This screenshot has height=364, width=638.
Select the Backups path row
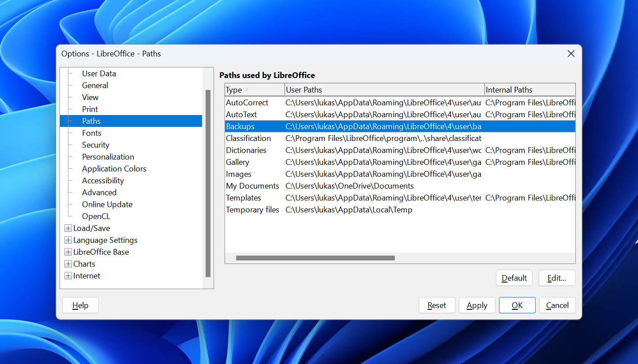(400, 126)
